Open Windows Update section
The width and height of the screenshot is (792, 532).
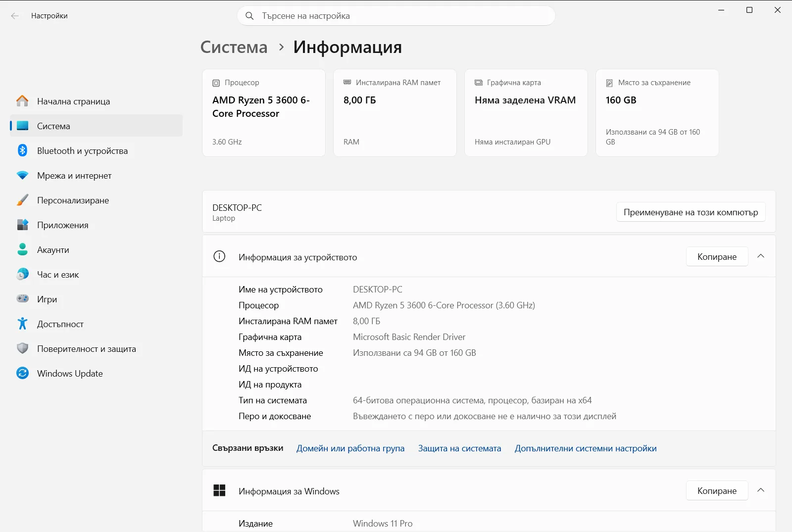tap(97, 373)
